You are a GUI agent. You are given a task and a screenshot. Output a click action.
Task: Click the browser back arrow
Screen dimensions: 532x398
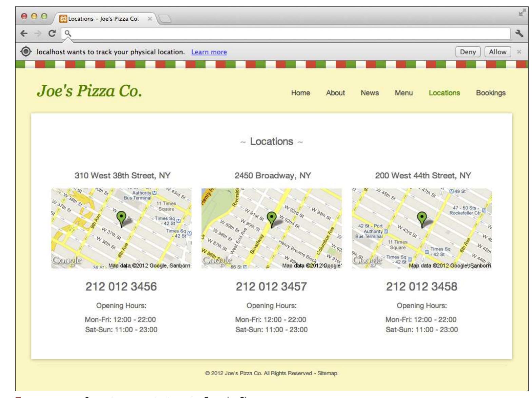[x=24, y=33]
